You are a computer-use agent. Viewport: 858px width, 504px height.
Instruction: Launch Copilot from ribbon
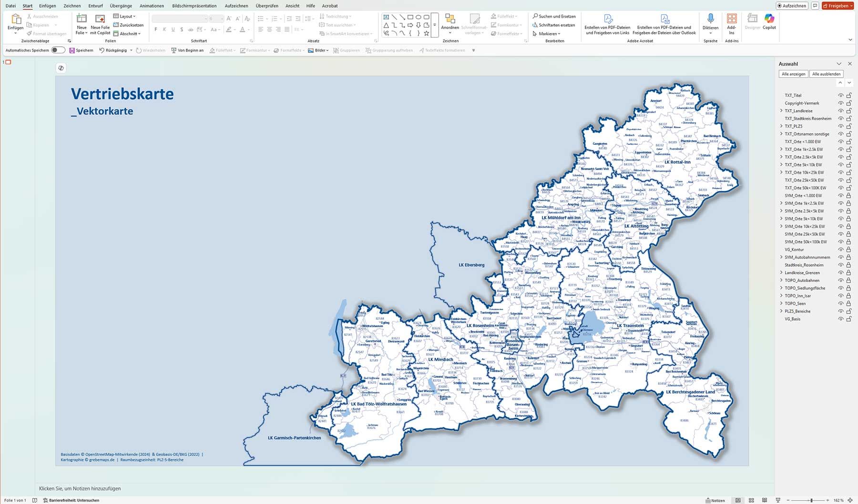769,21
